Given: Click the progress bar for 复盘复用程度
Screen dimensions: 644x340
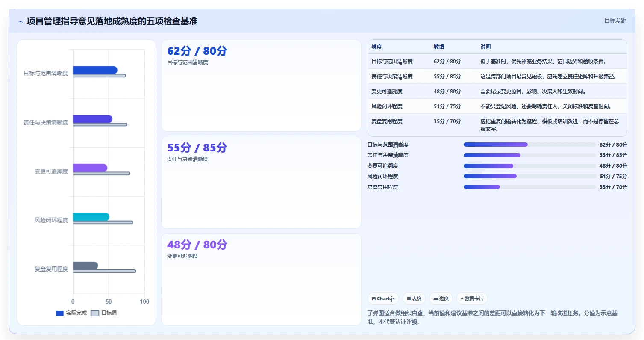Looking at the screenshot, I should 529,187.
